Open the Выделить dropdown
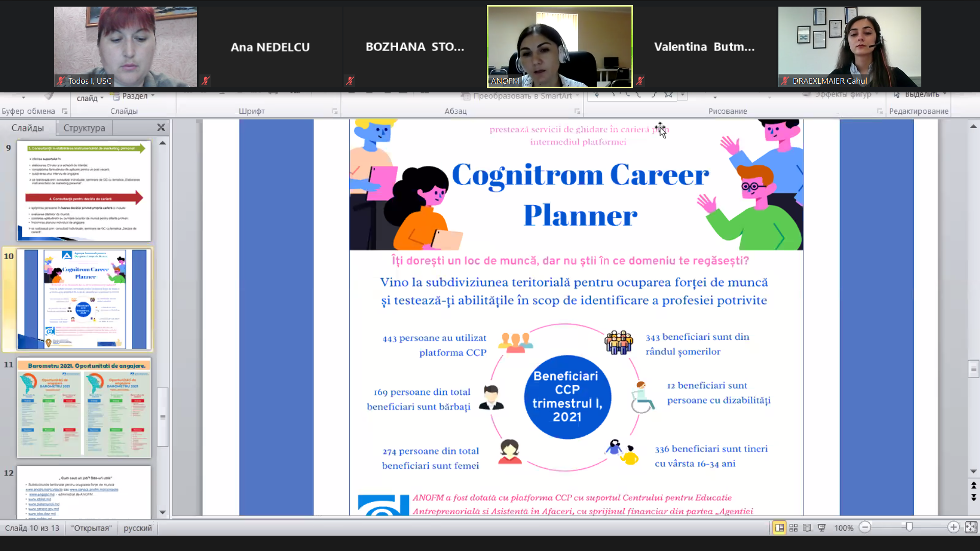 (920, 95)
